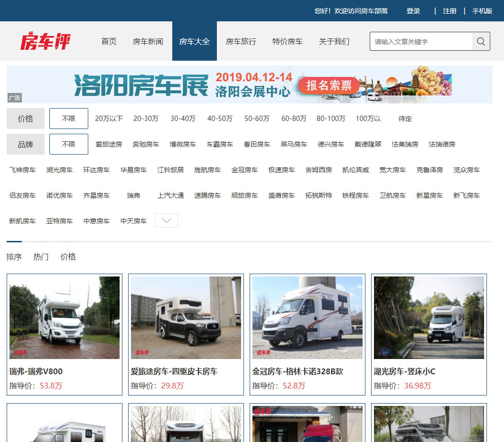Expand the brand list chevron

tap(167, 221)
